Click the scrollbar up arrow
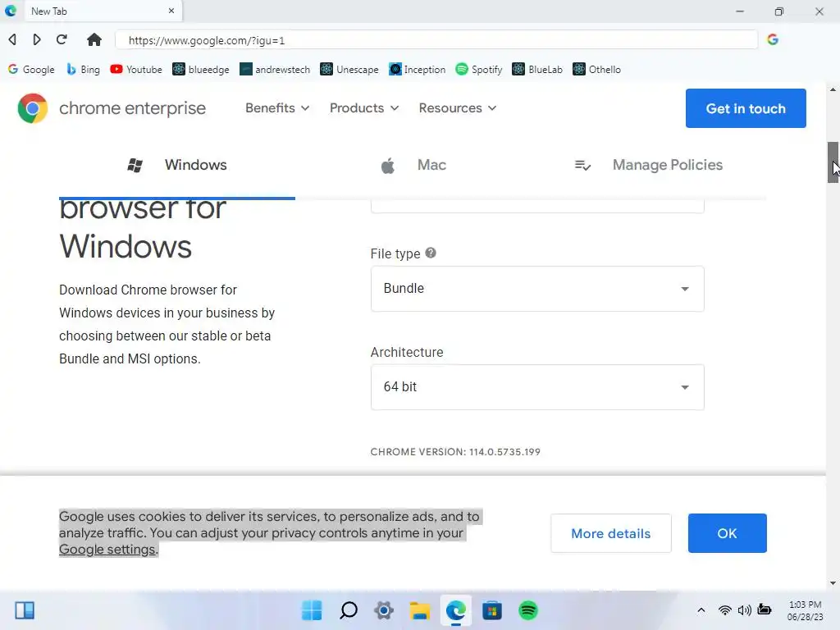840x630 pixels. coord(833,89)
